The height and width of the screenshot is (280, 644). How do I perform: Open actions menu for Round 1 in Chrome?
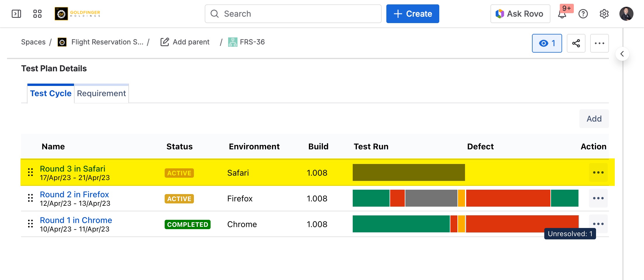pos(598,224)
